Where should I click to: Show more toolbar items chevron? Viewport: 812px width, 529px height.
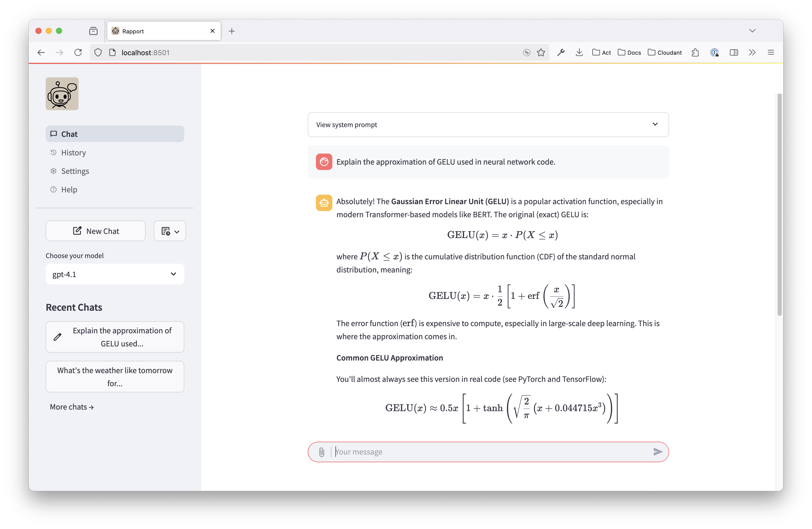(x=752, y=53)
